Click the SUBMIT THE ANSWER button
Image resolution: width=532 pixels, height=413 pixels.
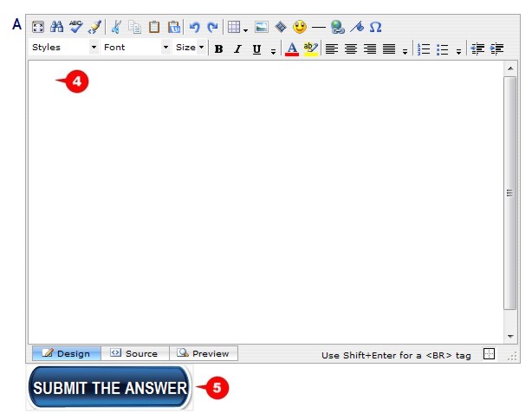[109, 388]
